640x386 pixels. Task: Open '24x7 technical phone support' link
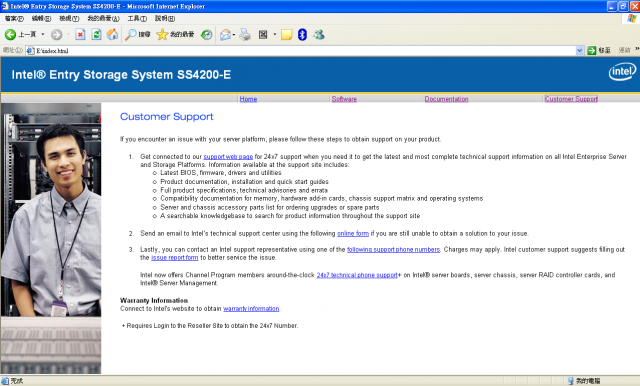point(357,275)
